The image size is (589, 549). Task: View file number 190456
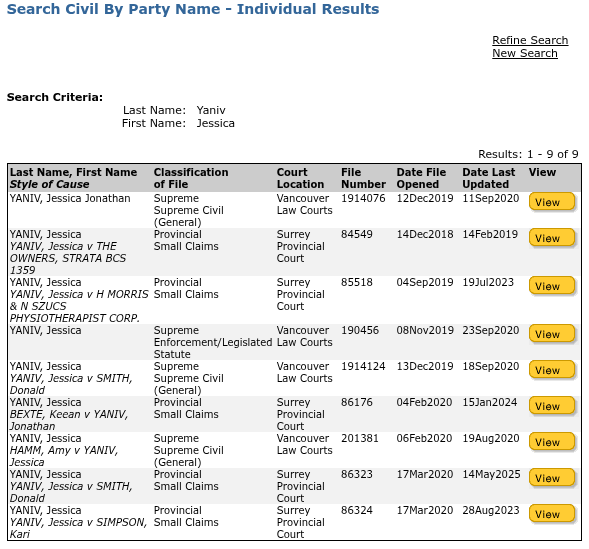[x=552, y=334]
